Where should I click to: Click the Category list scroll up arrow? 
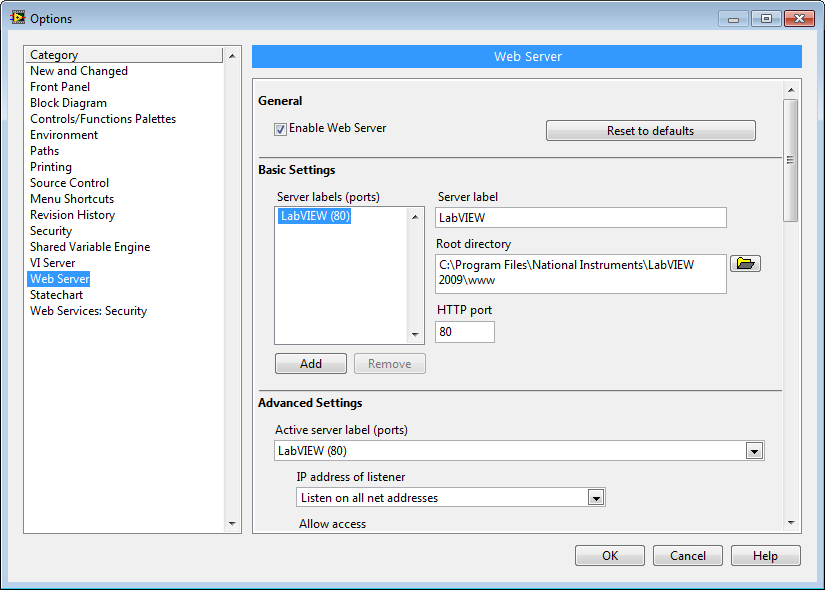click(232, 56)
